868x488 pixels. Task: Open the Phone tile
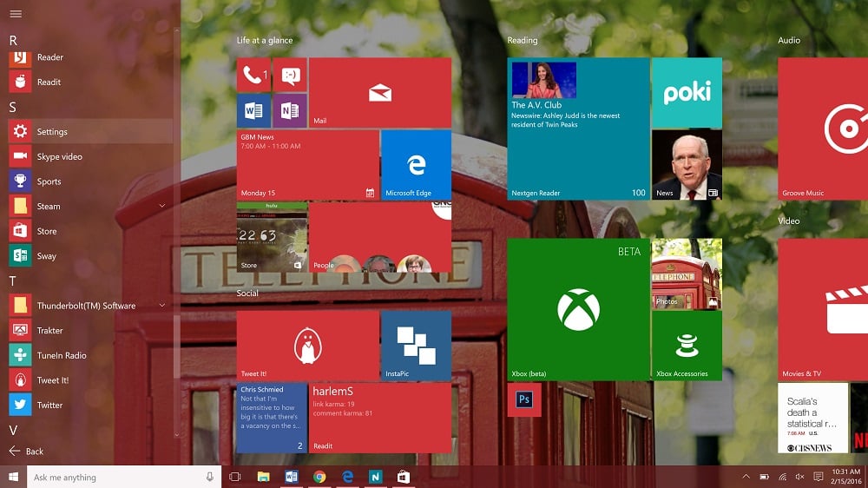(253, 75)
